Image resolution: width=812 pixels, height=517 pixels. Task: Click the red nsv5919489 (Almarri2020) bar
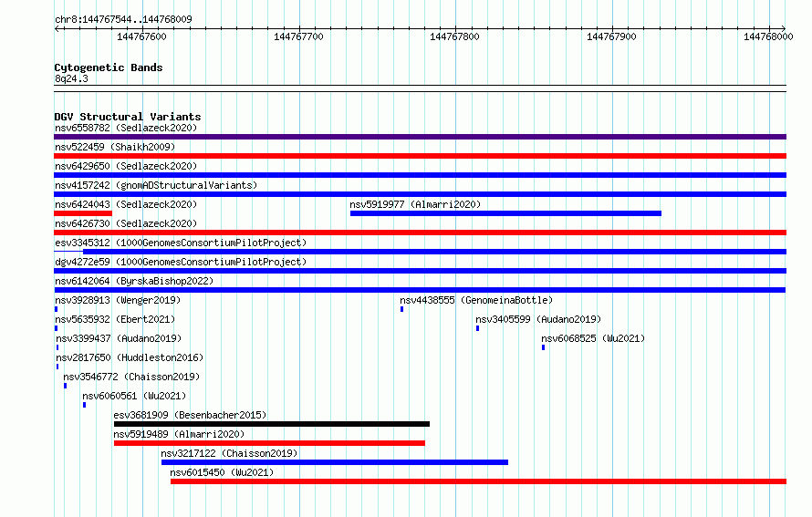coord(269,443)
